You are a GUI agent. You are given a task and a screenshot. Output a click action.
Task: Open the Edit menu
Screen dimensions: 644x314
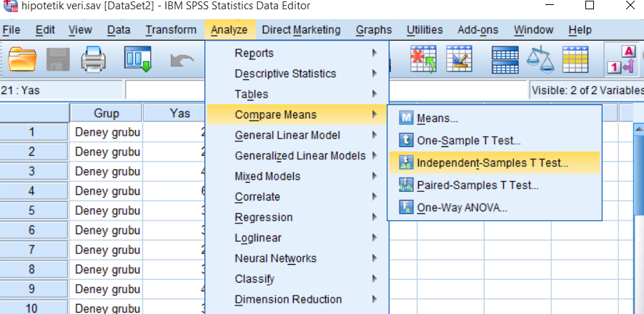coord(45,30)
